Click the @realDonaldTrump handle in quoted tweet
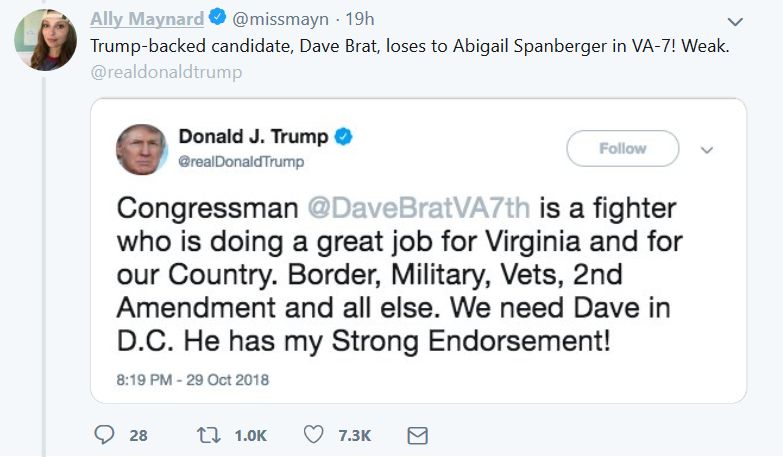Image resolution: width=783 pixels, height=457 pixels. coord(241,161)
